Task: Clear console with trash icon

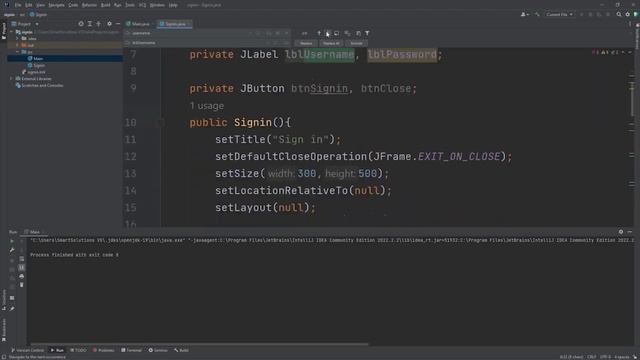Action: pyautogui.click(x=22, y=285)
